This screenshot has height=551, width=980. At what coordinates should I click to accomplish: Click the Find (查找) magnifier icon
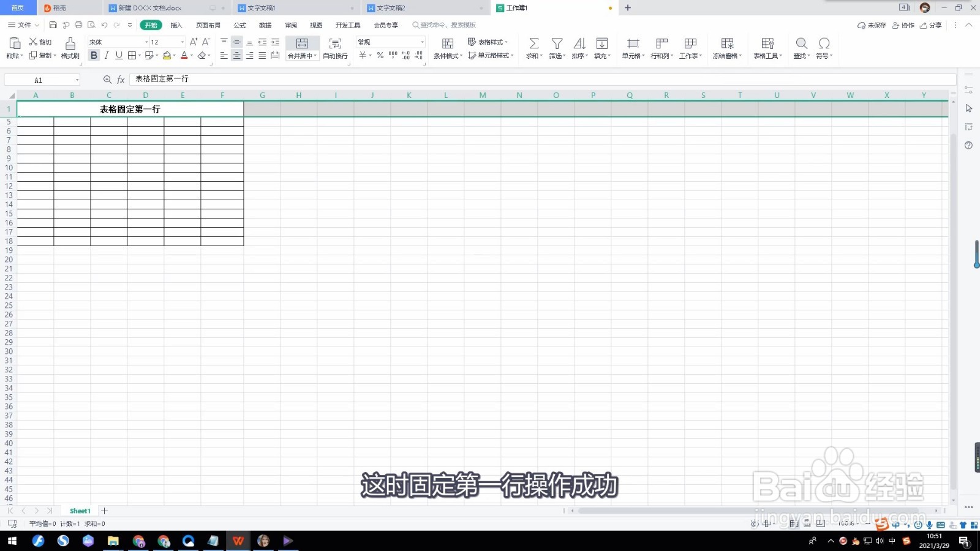pyautogui.click(x=801, y=43)
